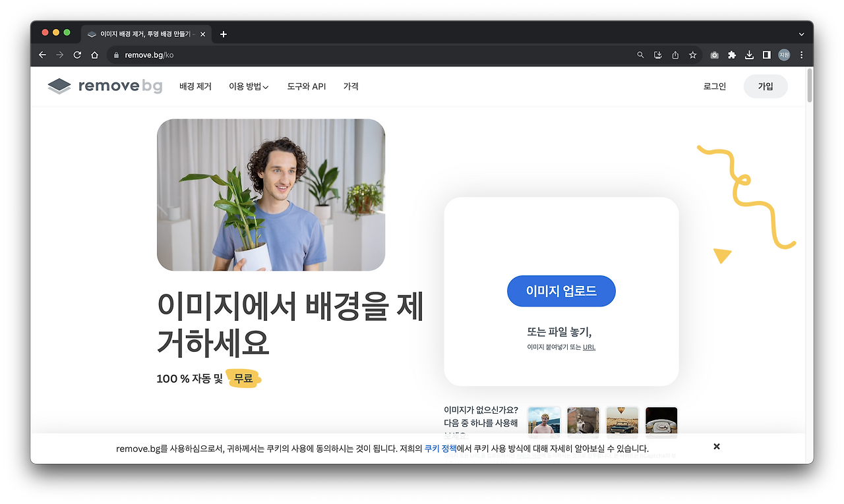The width and height of the screenshot is (844, 504).
Task: Select the 도구와 API menu item
Action: 306,86
